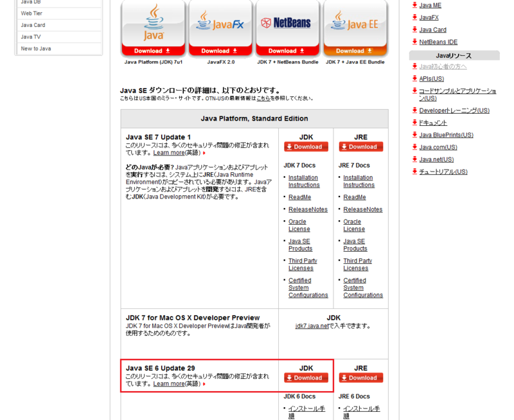Download JRE for Java SE 6 Update 29
The width and height of the screenshot is (514, 420).
pos(360,378)
